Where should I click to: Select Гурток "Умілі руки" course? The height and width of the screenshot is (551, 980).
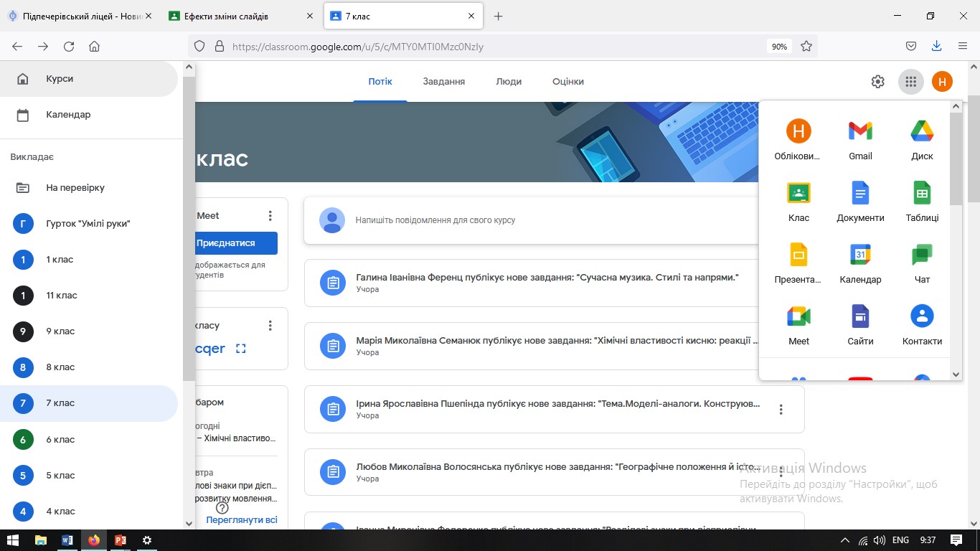tap(89, 224)
